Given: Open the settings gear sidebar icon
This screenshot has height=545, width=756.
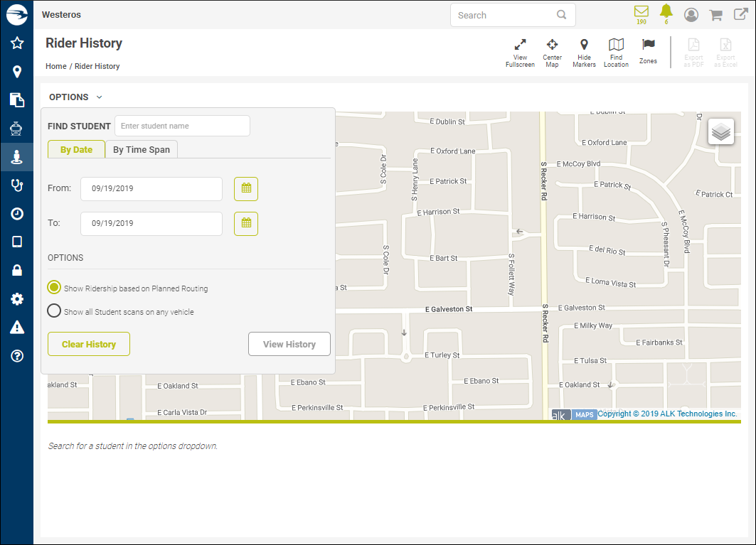Looking at the screenshot, I should coord(17,298).
